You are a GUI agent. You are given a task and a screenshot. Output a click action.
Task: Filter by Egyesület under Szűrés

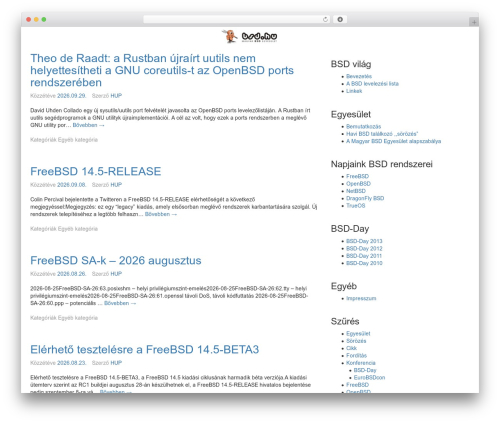[x=358, y=333]
